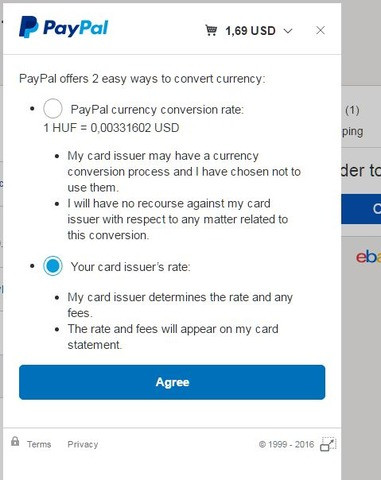Click the 1 HUF = 0,00331602 USD rate text
The width and height of the screenshot is (381, 480).
coord(111,128)
